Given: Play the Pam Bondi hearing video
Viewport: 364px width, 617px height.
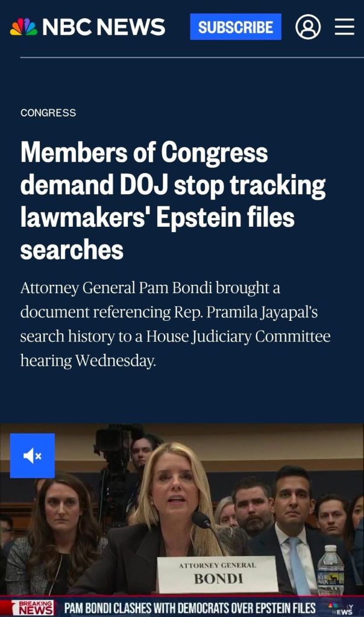Looking at the screenshot, I should pos(182,519).
